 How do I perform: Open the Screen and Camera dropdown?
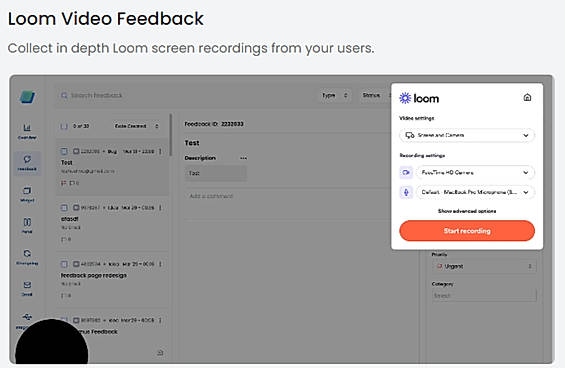[467, 136]
